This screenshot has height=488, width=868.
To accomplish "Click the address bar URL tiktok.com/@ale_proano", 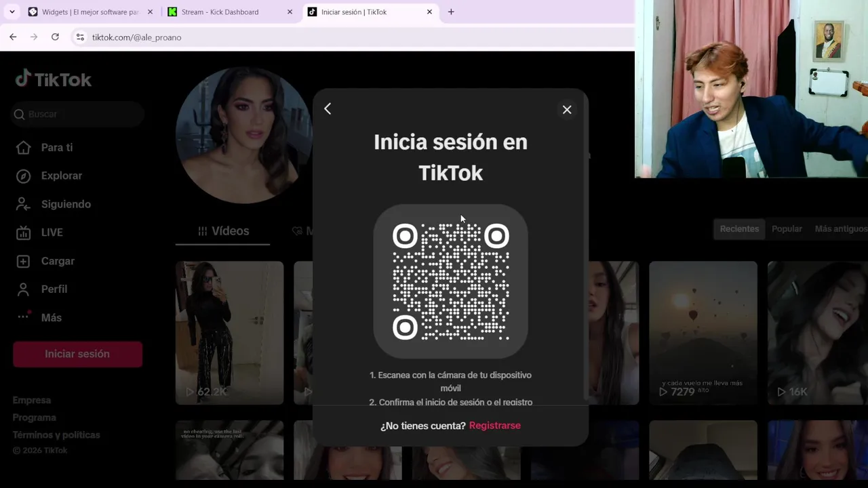I will pyautogui.click(x=136, y=37).
